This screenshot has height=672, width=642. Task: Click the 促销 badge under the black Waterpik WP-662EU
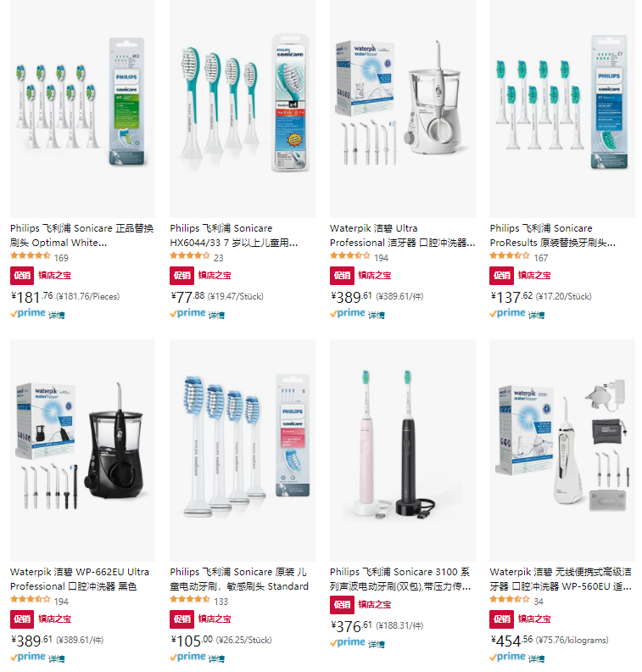pyautogui.click(x=22, y=619)
